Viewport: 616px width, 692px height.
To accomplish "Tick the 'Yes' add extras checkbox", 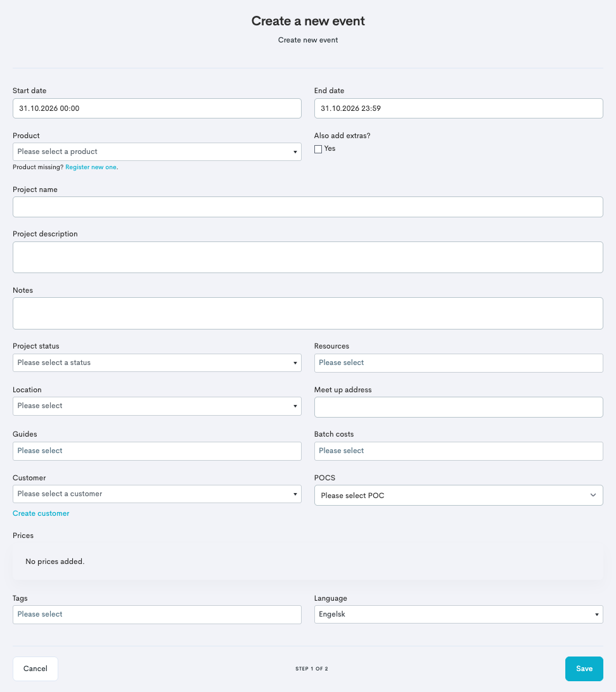I will pos(318,149).
